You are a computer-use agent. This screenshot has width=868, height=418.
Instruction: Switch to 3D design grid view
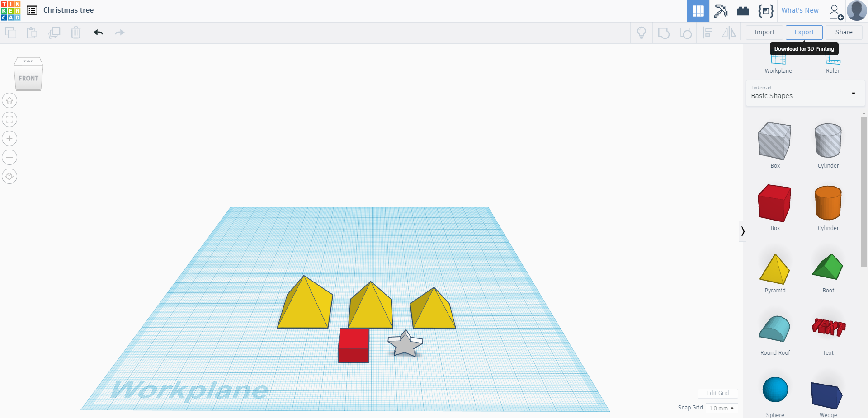[x=698, y=11]
